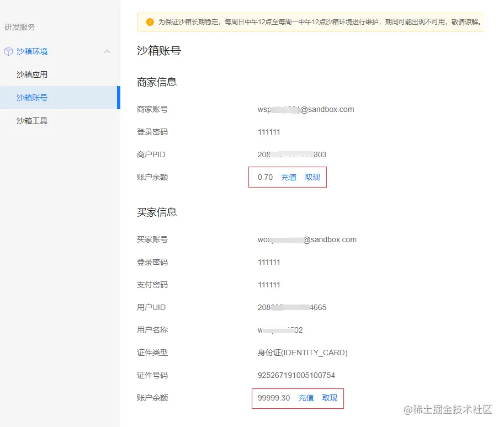Click the 支付密码 value 111111

pos(269,285)
